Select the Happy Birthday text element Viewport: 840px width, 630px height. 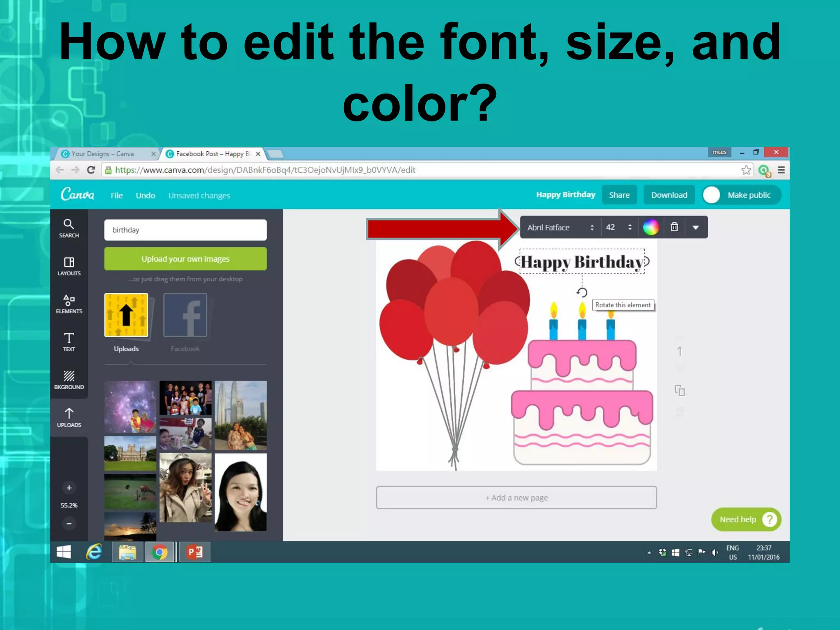coord(582,262)
